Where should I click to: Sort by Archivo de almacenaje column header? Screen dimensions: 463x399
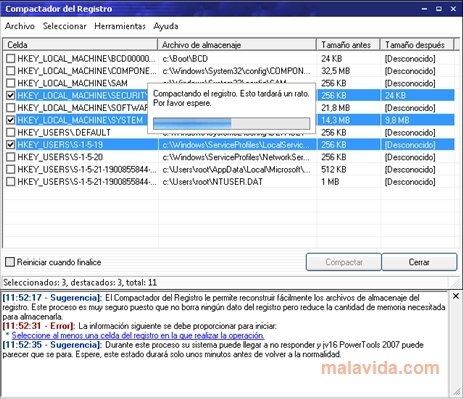[x=237, y=45]
